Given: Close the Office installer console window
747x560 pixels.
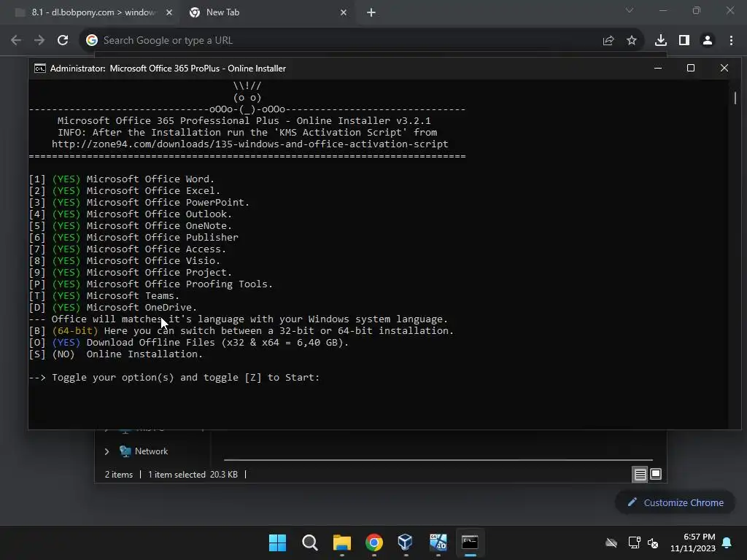Looking at the screenshot, I should point(724,68).
